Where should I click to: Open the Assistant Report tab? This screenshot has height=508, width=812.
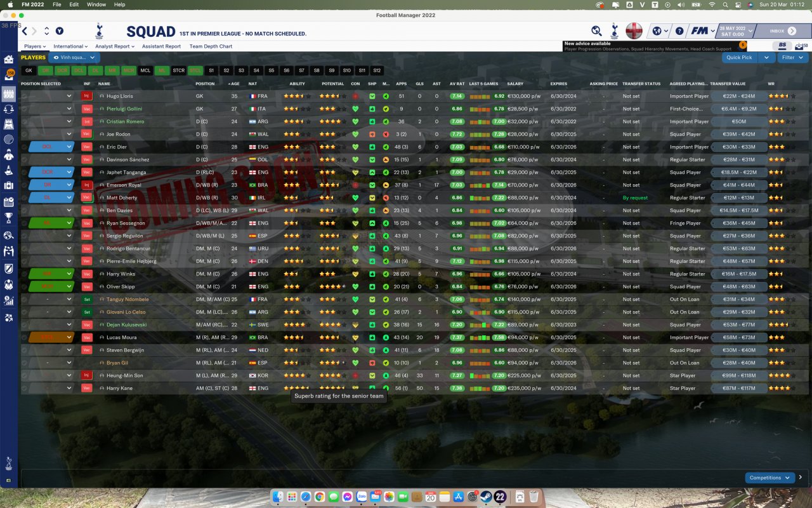(x=161, y=46)
